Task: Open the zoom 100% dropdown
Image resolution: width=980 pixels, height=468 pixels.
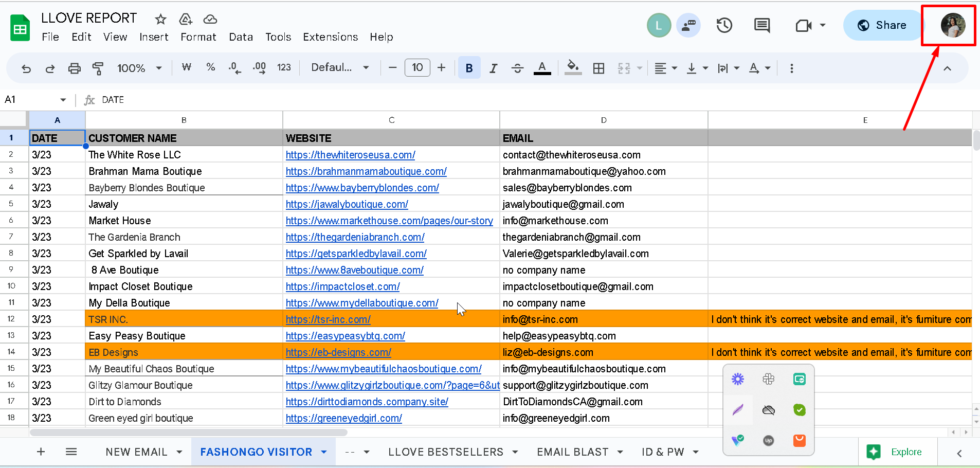Action: point(139,68)
